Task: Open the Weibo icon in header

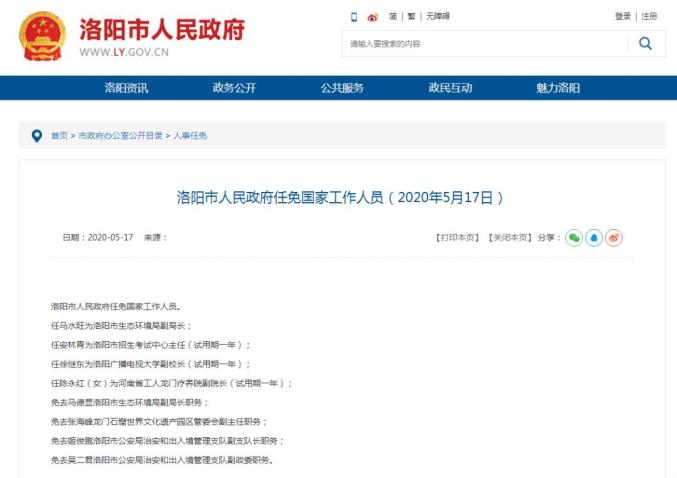Action: click(373, 17)
